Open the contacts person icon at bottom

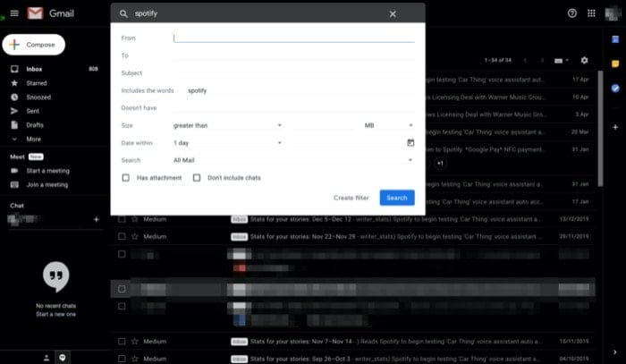click(x=47, y=358)
